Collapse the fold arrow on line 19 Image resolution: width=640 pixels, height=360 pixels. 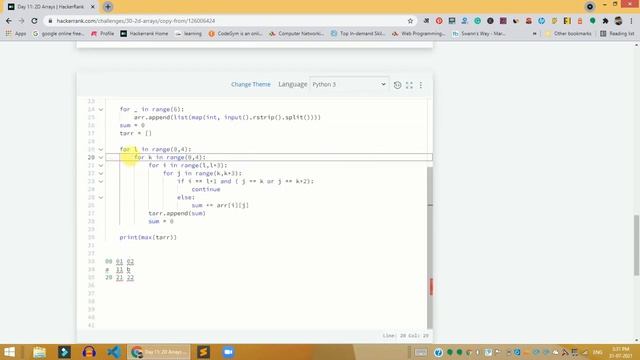(101, 149)
